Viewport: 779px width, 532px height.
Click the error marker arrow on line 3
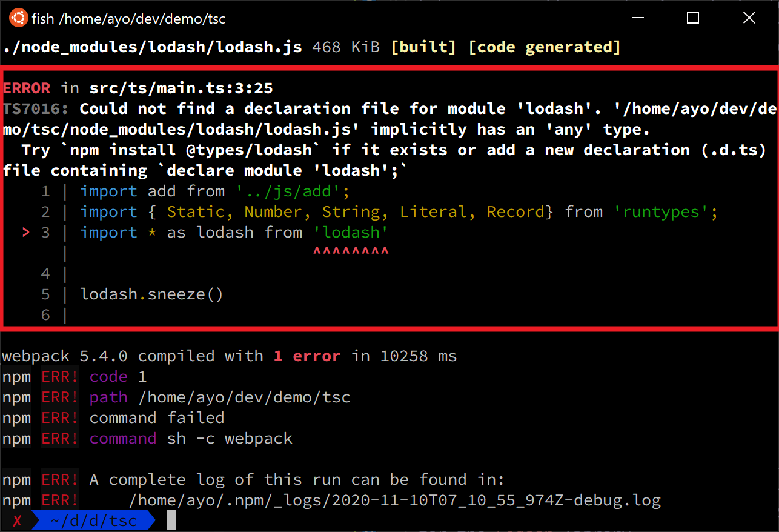pyautogui.click(x=25, y=232)
